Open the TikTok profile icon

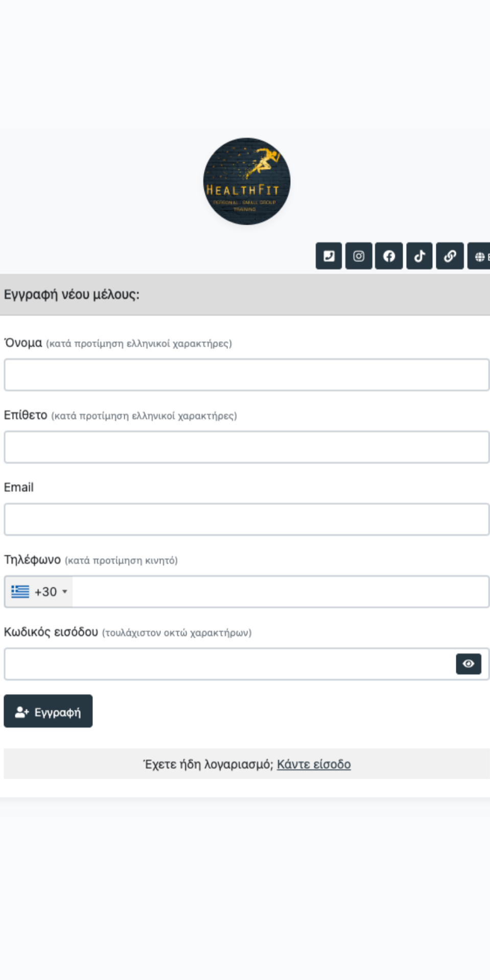tap(419, 256)
